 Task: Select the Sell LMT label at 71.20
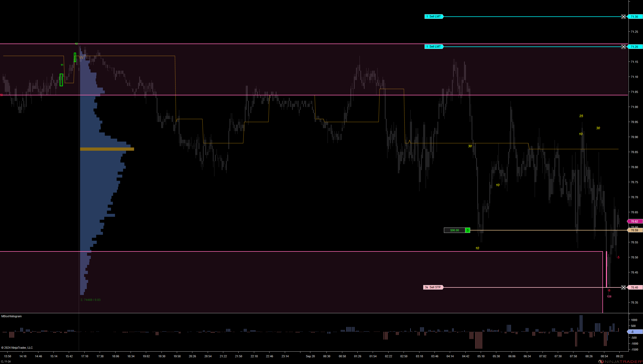point(434,47)
